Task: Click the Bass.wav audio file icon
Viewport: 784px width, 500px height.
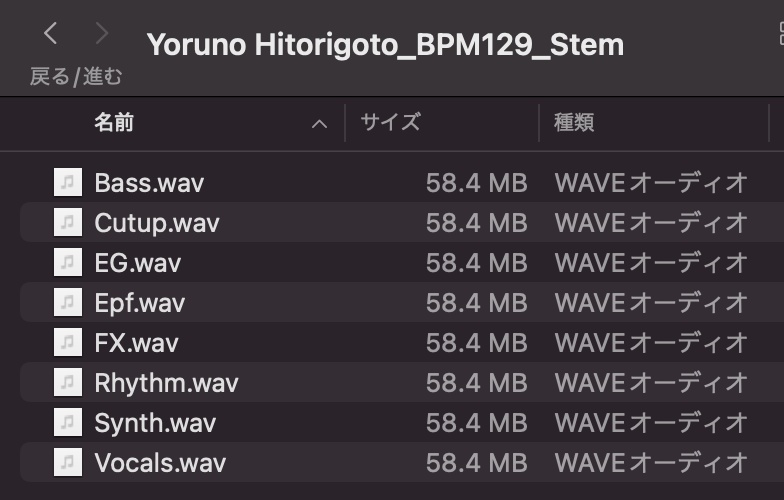Action: click(68, 183)
